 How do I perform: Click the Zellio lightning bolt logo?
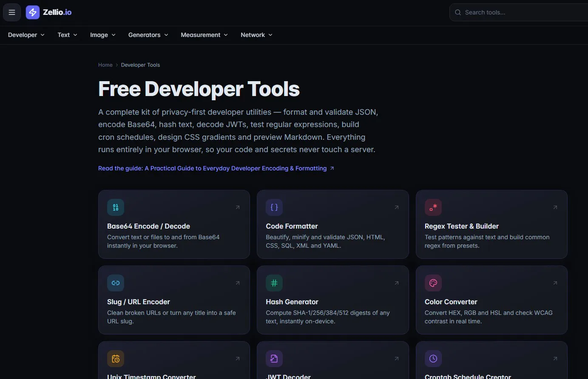pyautogui.click(x=33, y=12)
